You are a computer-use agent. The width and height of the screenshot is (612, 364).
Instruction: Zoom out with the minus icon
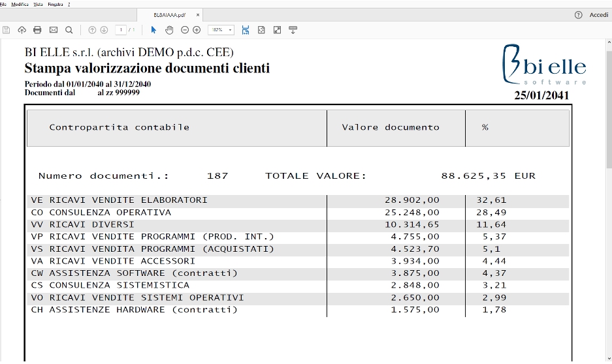coord(185,30)
